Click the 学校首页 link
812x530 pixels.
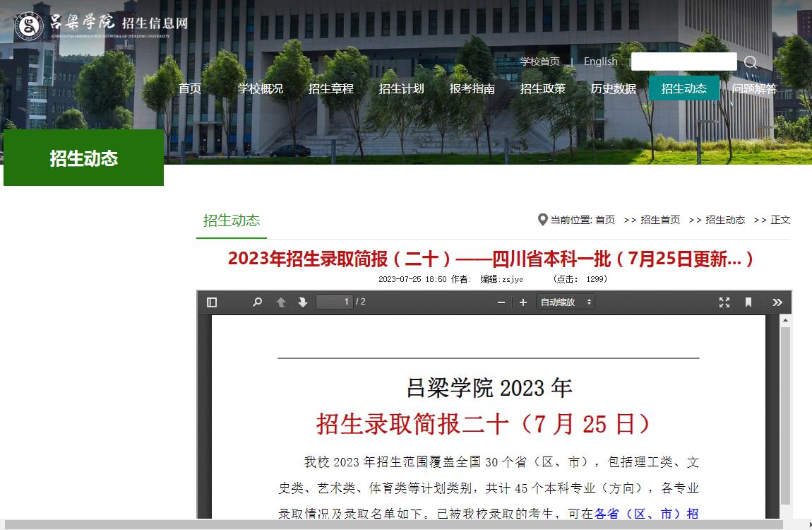pyautogui.click(x=540, y=61)
